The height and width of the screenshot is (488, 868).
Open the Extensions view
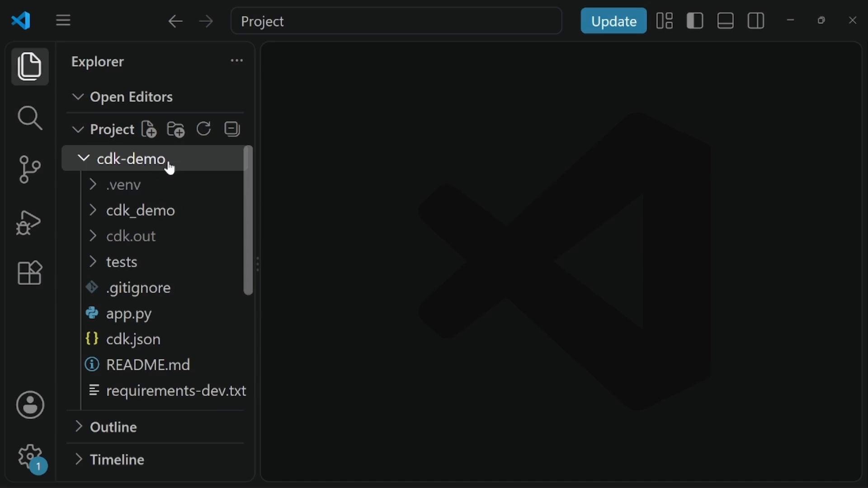30,273
